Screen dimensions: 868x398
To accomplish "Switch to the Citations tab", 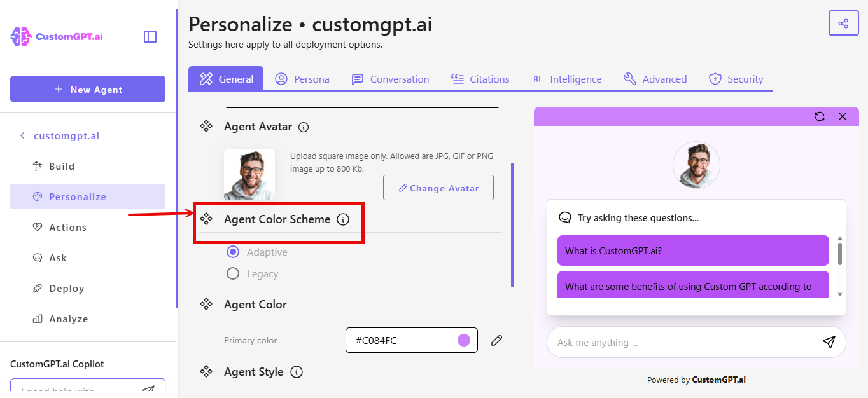I will 480,79.
